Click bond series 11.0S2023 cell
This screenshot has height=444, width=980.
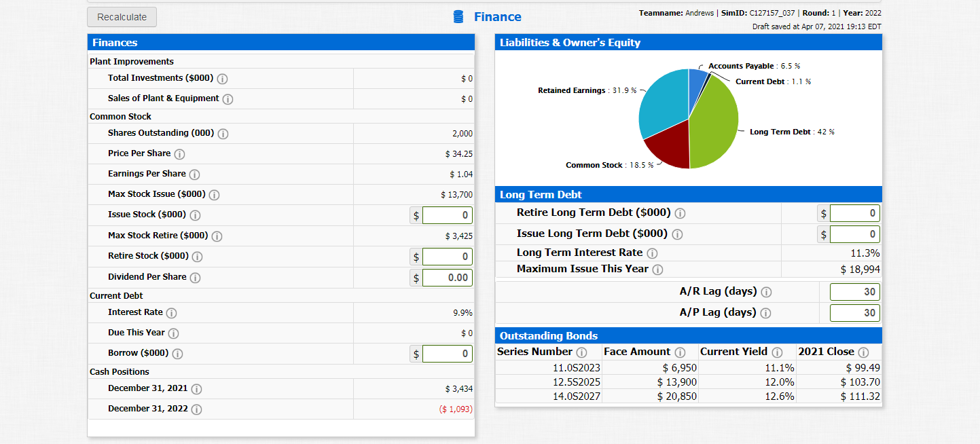point(548,368)
